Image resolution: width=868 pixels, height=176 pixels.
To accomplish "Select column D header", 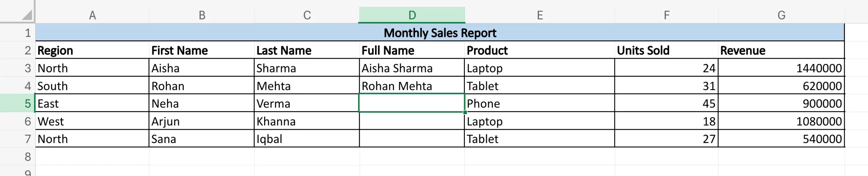I will (x=412, y=15).
